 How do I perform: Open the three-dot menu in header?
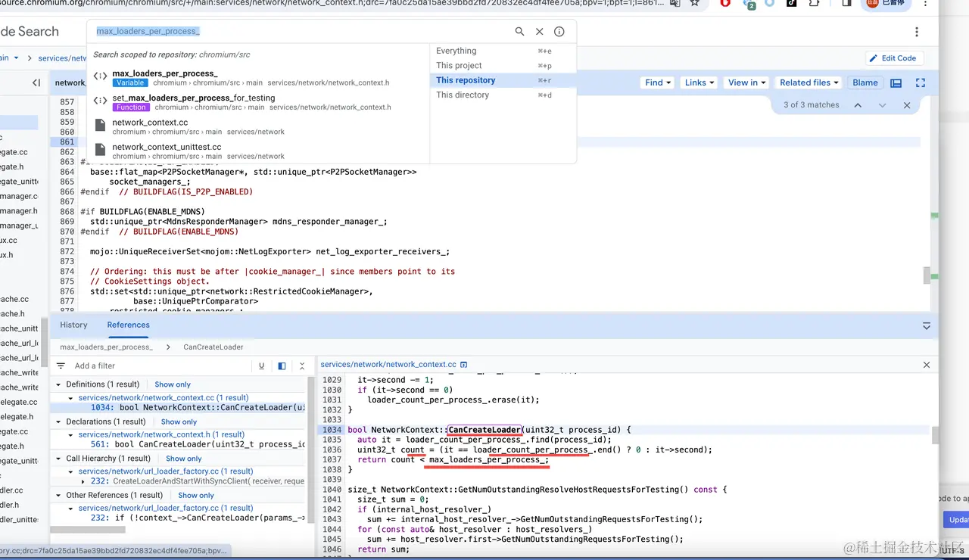[917, 32]
